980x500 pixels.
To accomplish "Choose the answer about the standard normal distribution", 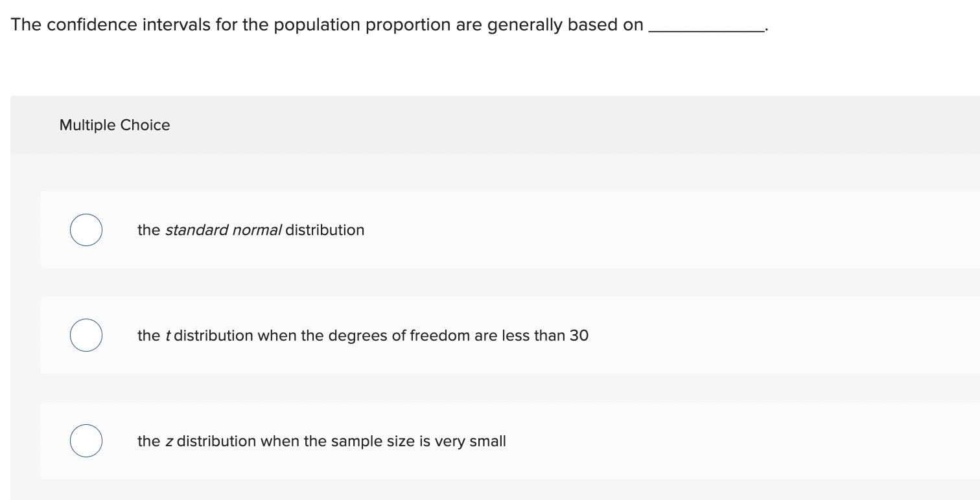I will (x=251, y=230).
